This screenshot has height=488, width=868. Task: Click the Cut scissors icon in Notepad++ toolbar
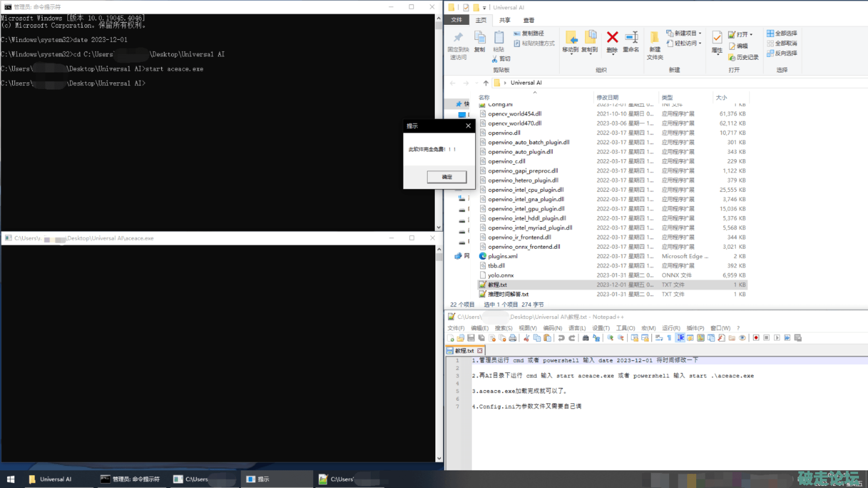point(526,338)
